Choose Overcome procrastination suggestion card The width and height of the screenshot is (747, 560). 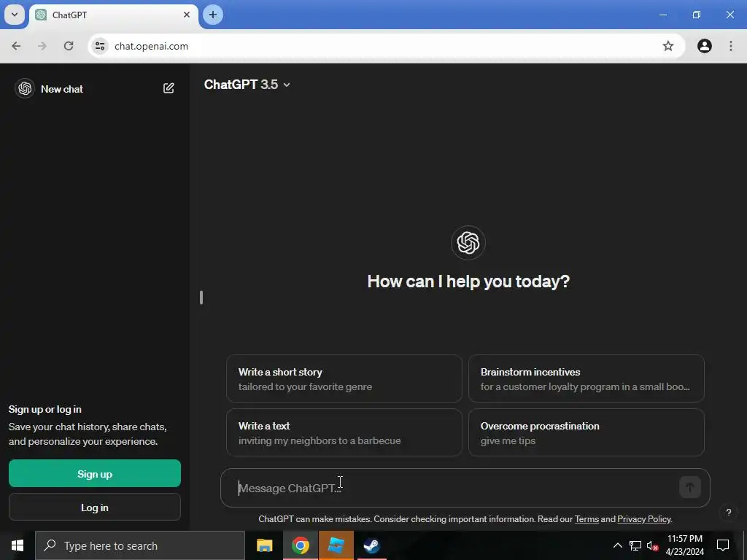tap(587, 433)
